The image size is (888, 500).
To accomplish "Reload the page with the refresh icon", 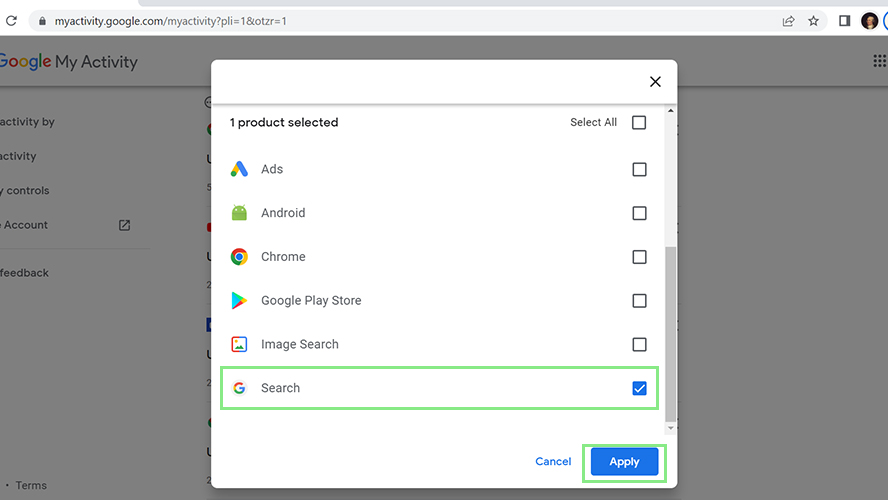I will [x=11, y=21].
